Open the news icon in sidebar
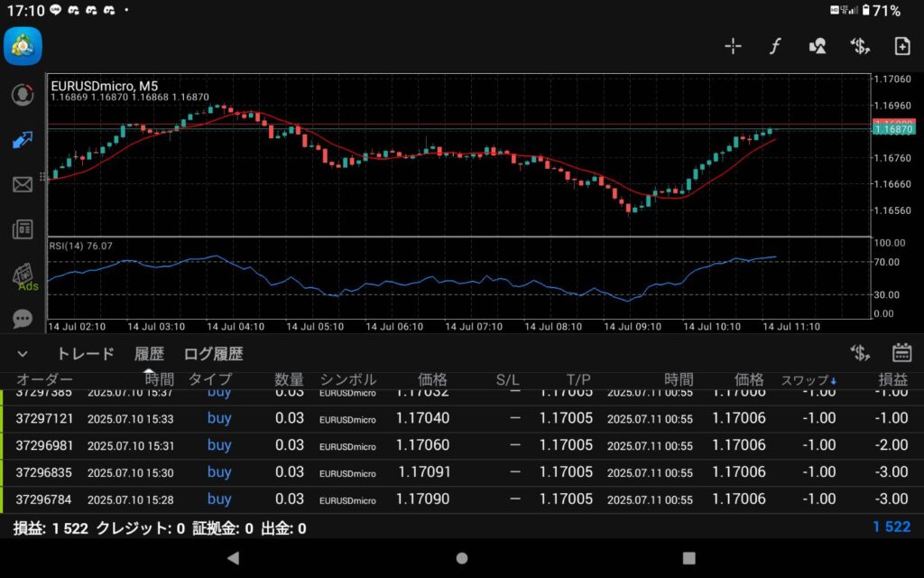 (x=23, y=229)
